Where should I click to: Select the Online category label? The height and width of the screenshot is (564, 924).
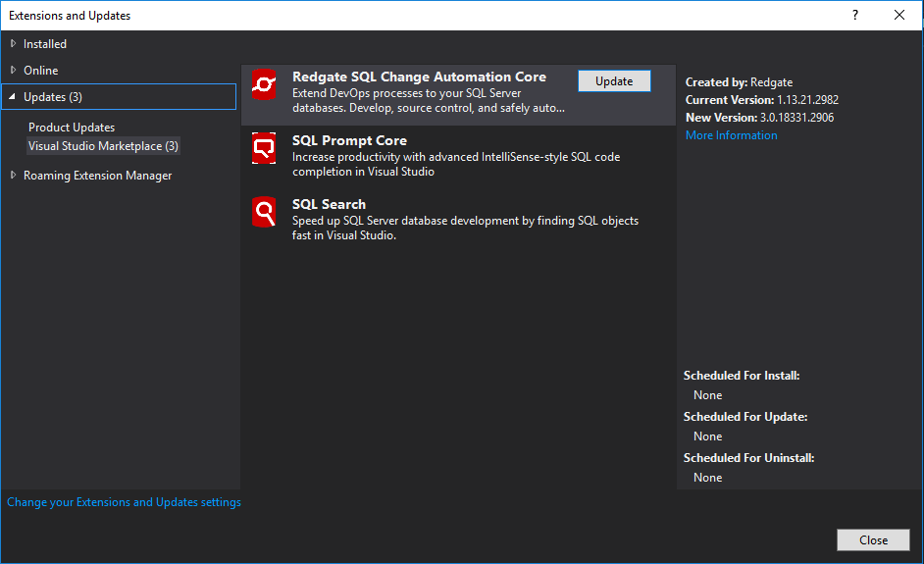point(41,71)
